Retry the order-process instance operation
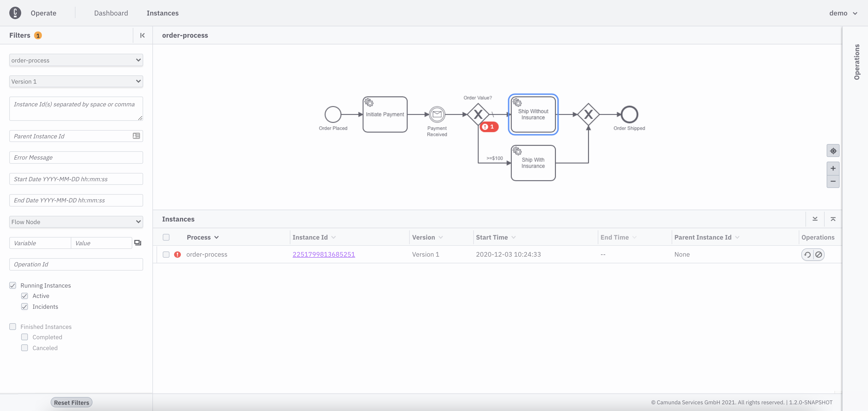 807,255
